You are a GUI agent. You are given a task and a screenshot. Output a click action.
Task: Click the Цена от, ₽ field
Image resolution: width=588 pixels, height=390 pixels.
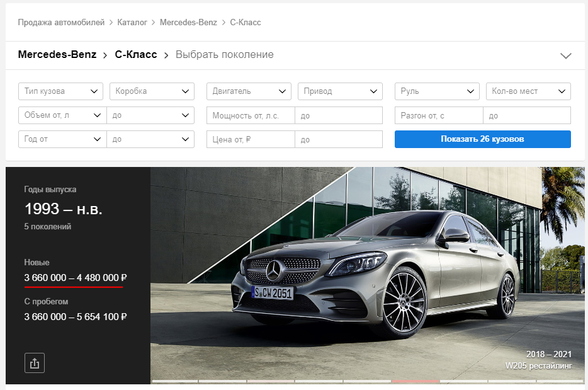click(x=251, y=139)
